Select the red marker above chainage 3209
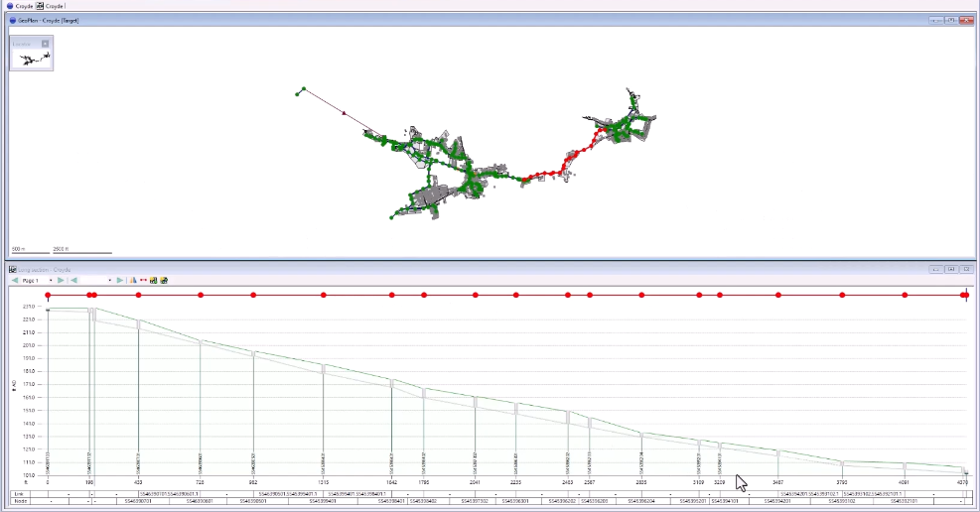This screenshot has height=512, width=980. coord(720,295)
